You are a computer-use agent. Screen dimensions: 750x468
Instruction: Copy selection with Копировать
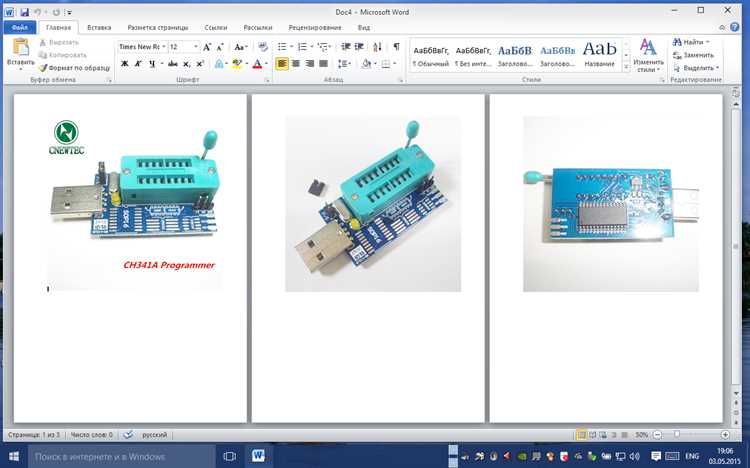63,55
